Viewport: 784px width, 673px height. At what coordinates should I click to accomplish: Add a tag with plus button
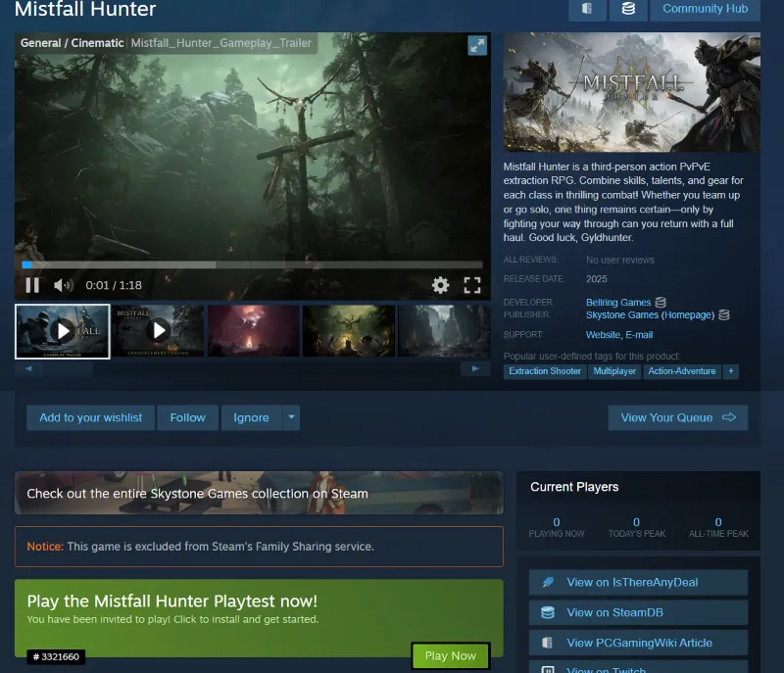tap(731, 371)
